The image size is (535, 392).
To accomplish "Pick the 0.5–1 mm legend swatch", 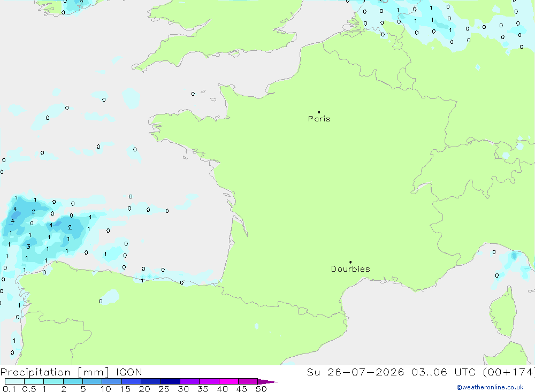I will tap(34, 381).
